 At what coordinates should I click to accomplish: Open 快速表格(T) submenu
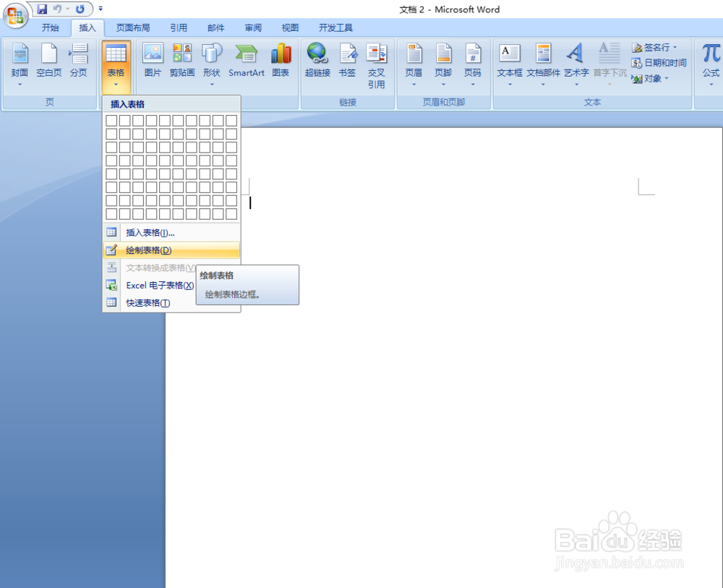pos(171,302)
